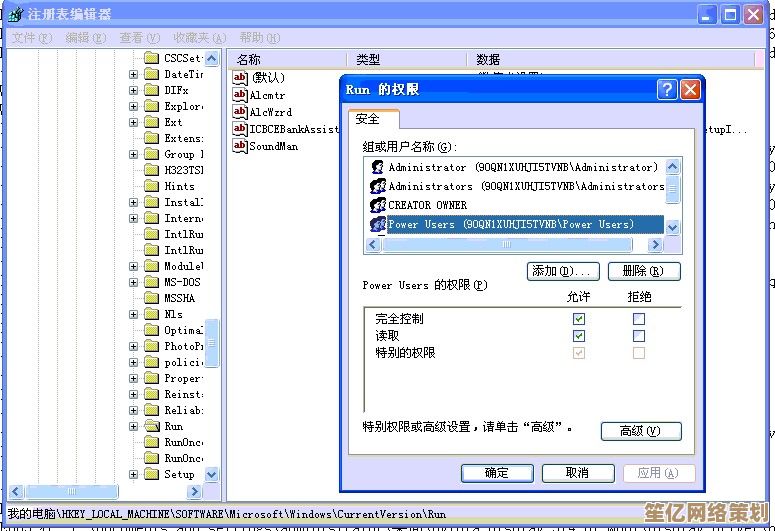Open the View menu (查看)
Screen dimensions: 775x531
tap(139, 38)
